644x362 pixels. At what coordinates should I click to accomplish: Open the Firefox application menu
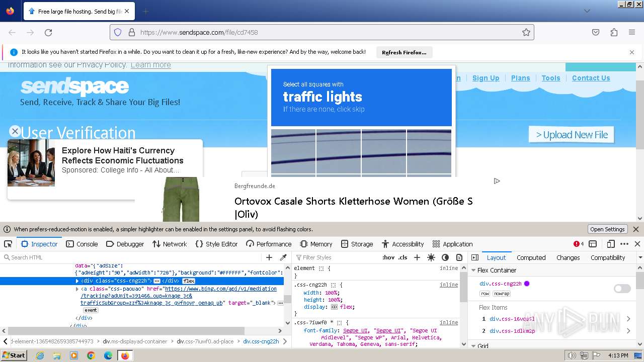pyautogui.click(x=632, y=32)
